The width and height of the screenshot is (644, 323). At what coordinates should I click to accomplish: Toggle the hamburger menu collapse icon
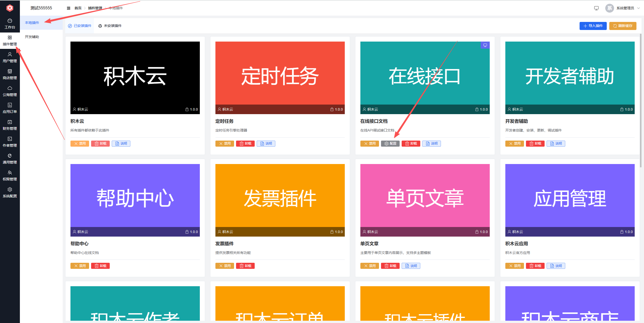click(68, 8)
